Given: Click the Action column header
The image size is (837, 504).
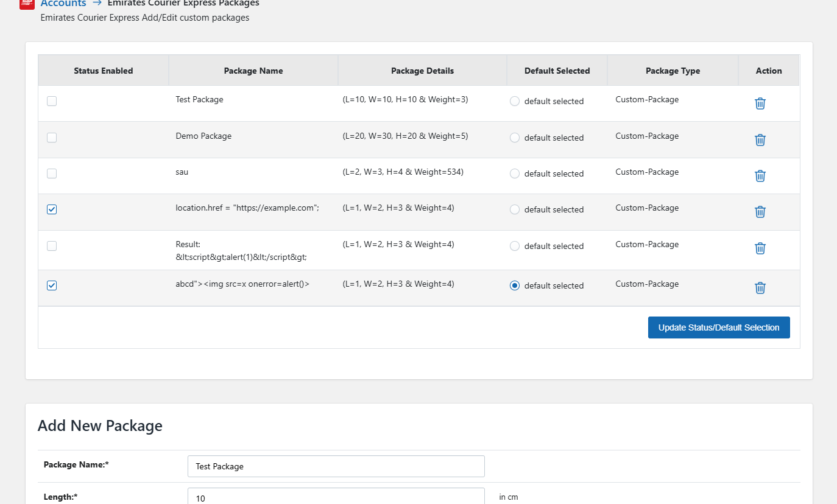Looking at the screenshot, I should tap(769, 71).
